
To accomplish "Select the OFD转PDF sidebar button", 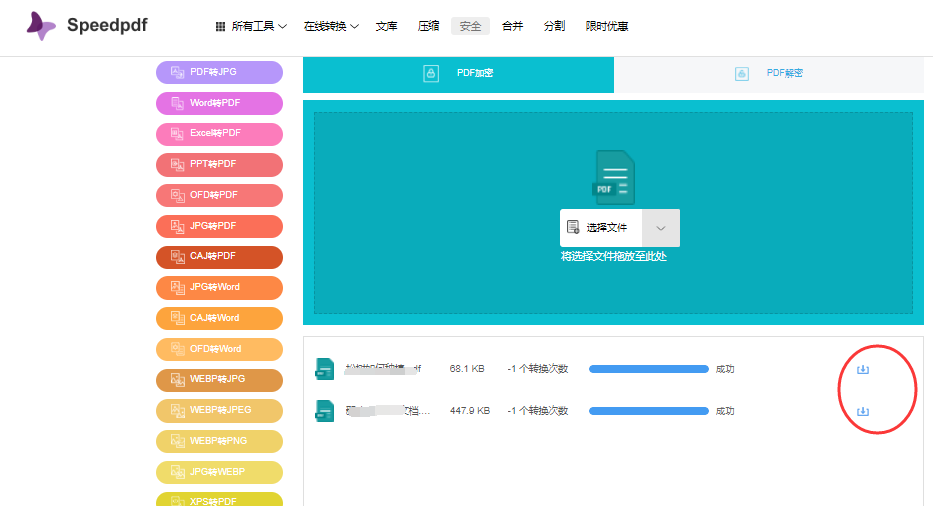I will pyautogui.click(x=220, y=195).
